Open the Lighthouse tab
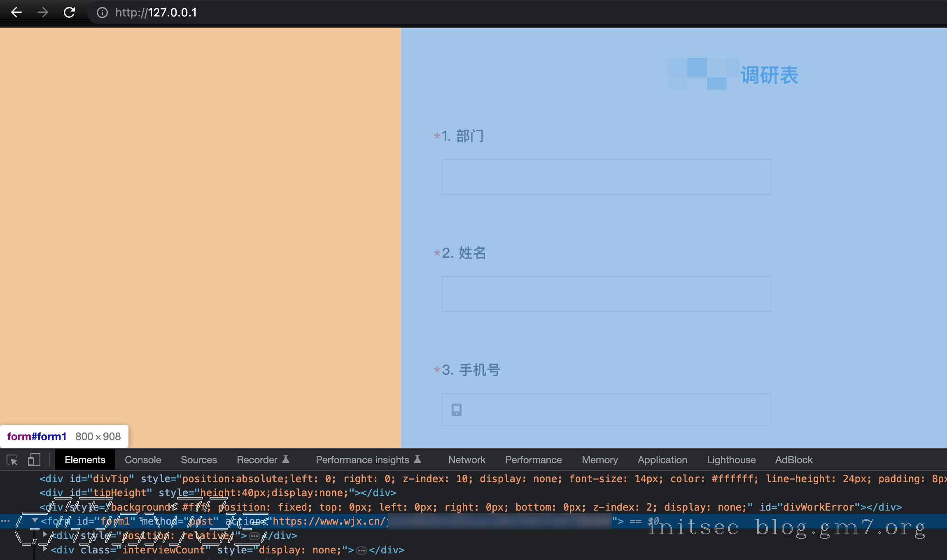Image resolution: width=947 pixels, height=560 pixels. coord(731,460)
